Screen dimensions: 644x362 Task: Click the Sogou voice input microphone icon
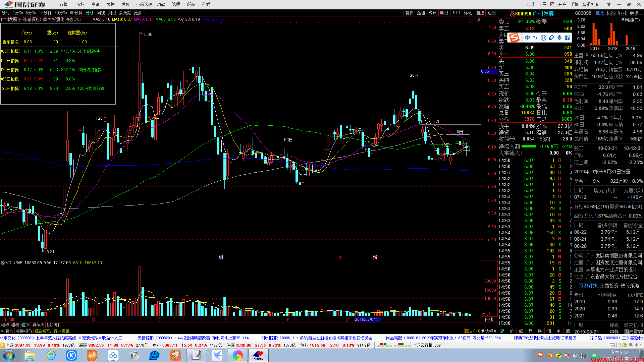point(559,38)
